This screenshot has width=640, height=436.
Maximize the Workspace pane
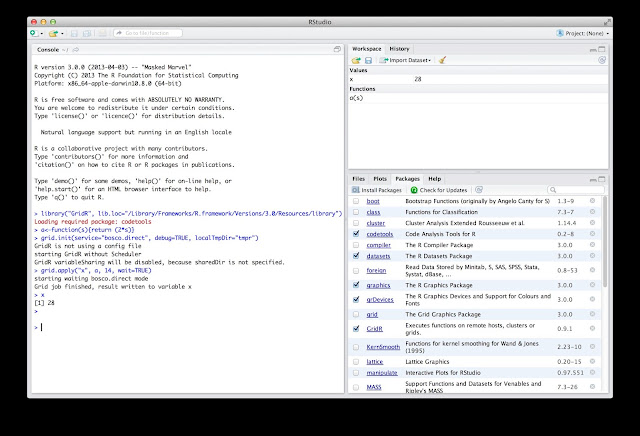click(602, 49)
